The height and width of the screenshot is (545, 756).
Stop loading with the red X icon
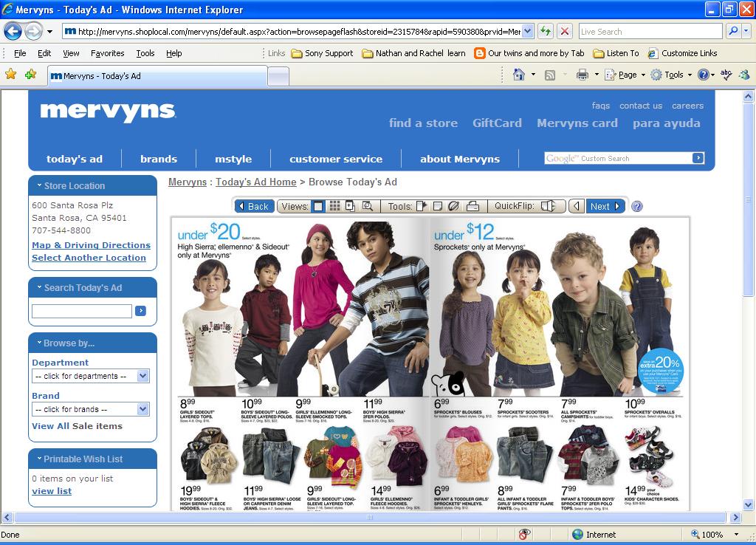coord(565,31)
